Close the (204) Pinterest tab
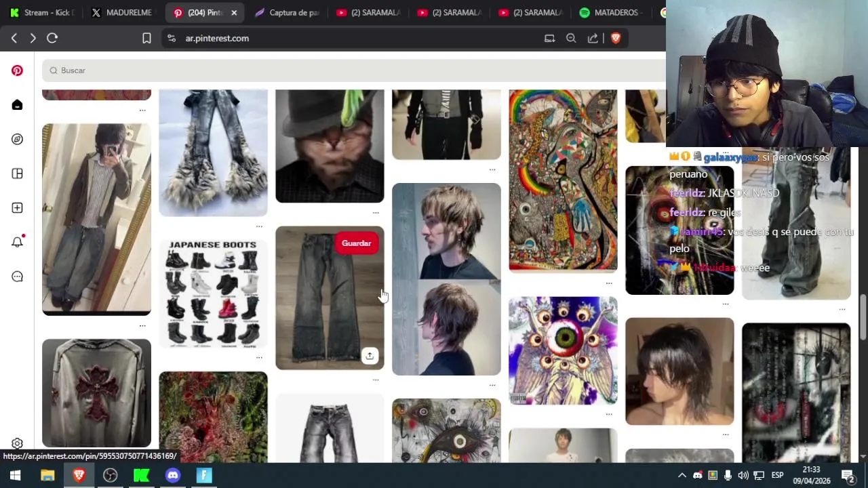Image resolution: width=868 pixels, height=488 pixels. pos(234,13)
